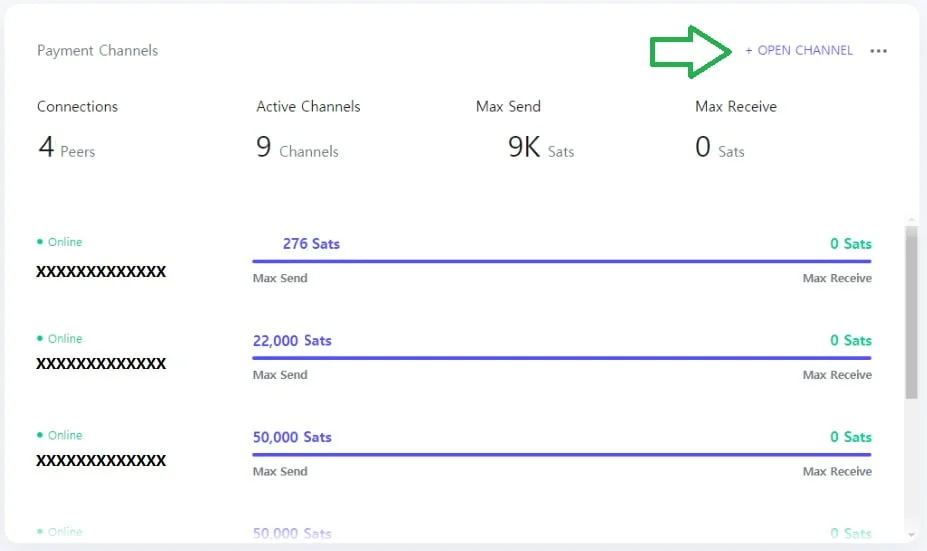
Task: Click the 0 Sats Max Receive total
Action: click(x=720, y=147)
